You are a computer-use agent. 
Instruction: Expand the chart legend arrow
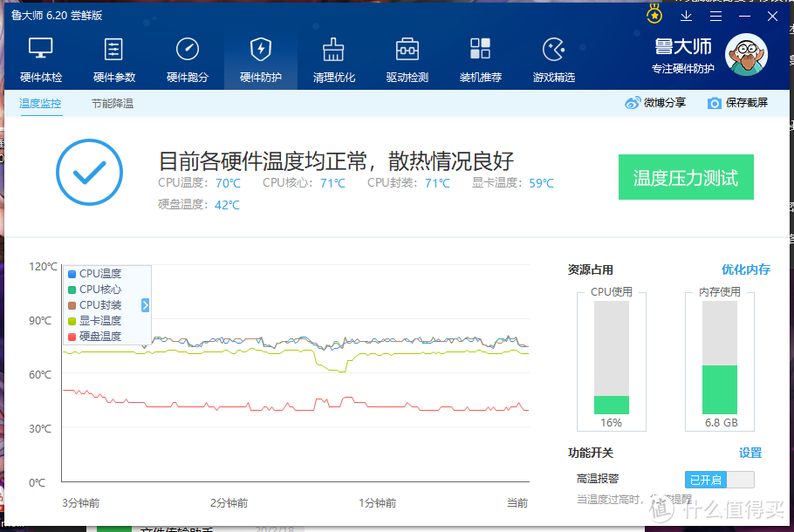point(146,305)
